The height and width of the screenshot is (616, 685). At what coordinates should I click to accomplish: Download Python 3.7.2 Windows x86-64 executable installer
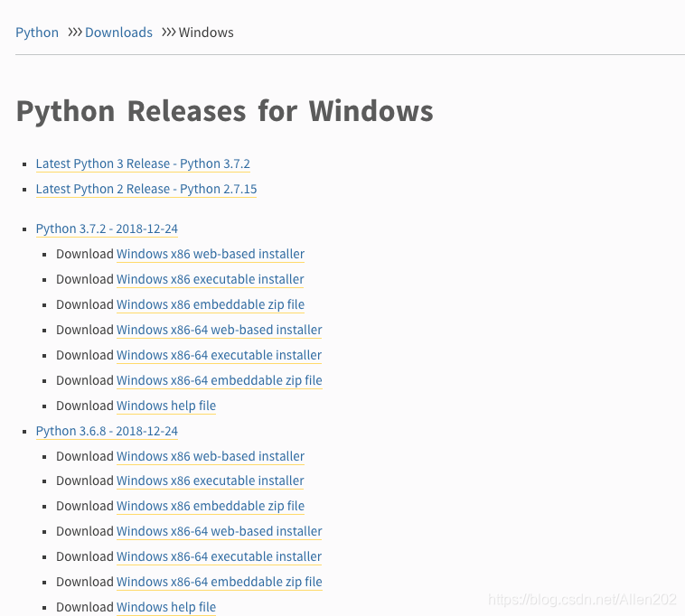219,355
